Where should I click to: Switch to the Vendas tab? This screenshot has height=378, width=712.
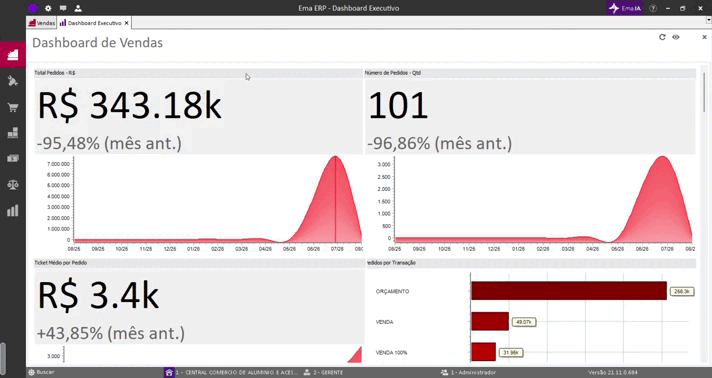pos(42,23)
